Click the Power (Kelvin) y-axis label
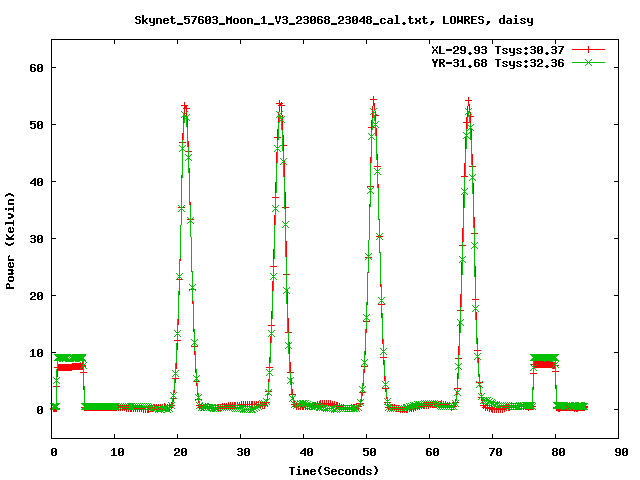 point(11,238)
